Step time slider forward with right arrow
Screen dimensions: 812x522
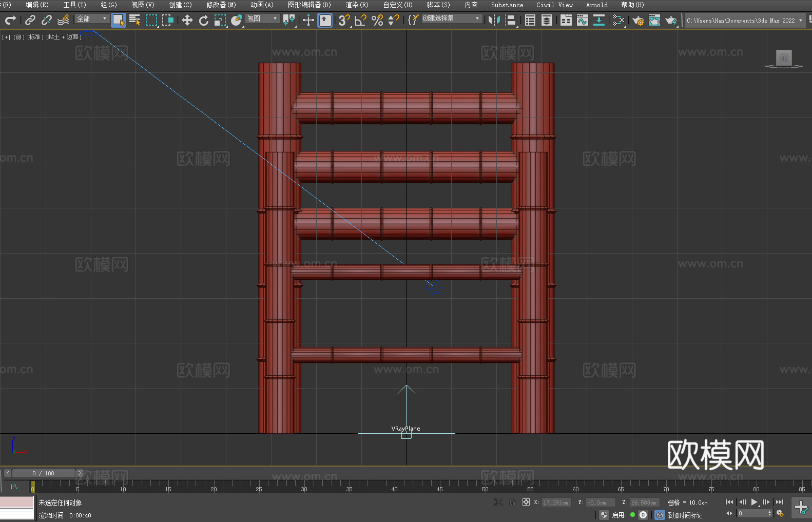(x=80, y=473)
